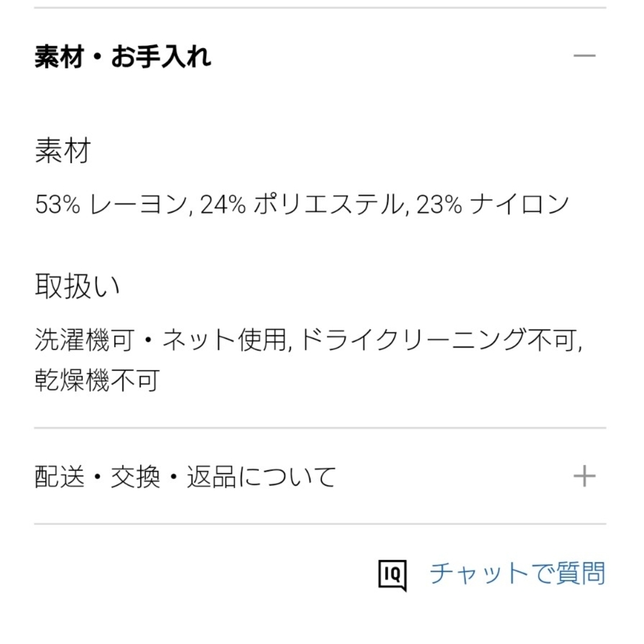Click the 素材 subheading

pyautogui.click(x=63, y=151)
